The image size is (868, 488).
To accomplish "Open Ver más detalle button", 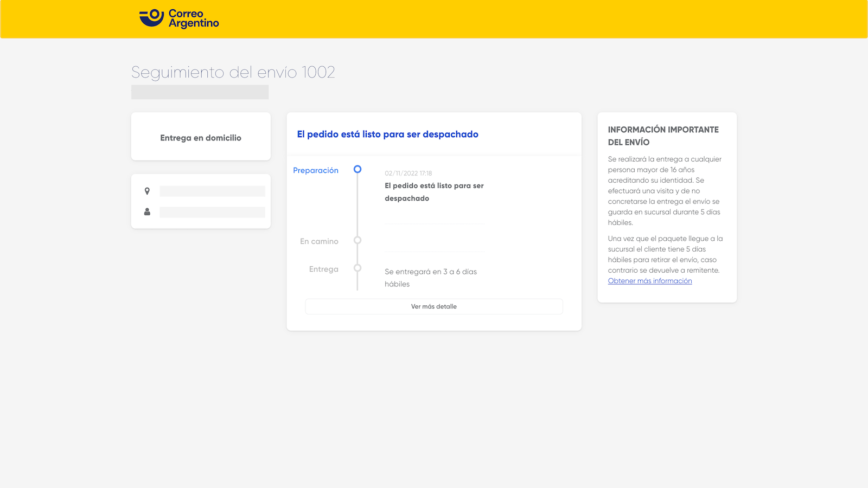I will tap(434, 306).
